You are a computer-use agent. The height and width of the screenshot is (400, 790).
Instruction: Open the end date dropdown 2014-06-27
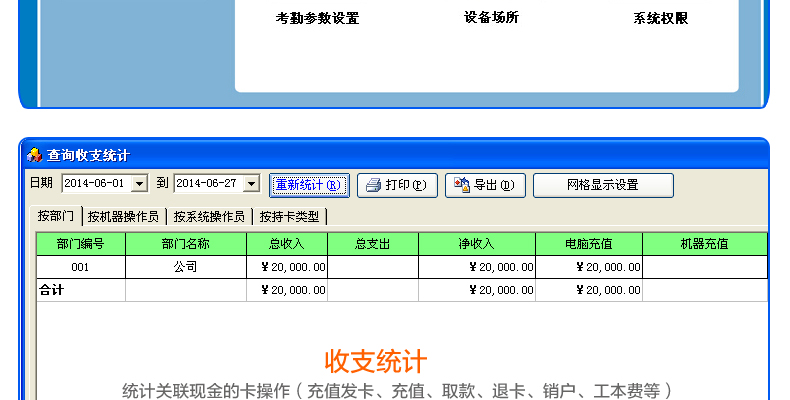pos(251,184)
